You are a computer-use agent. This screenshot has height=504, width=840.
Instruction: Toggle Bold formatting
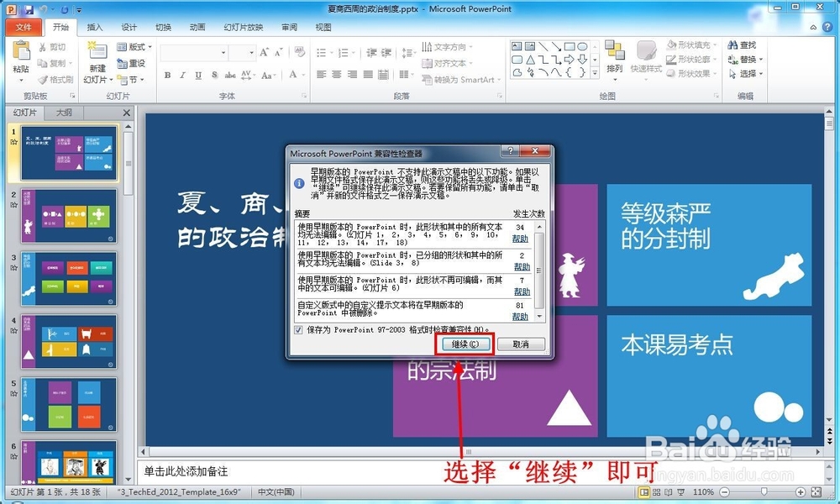point(168,75)
